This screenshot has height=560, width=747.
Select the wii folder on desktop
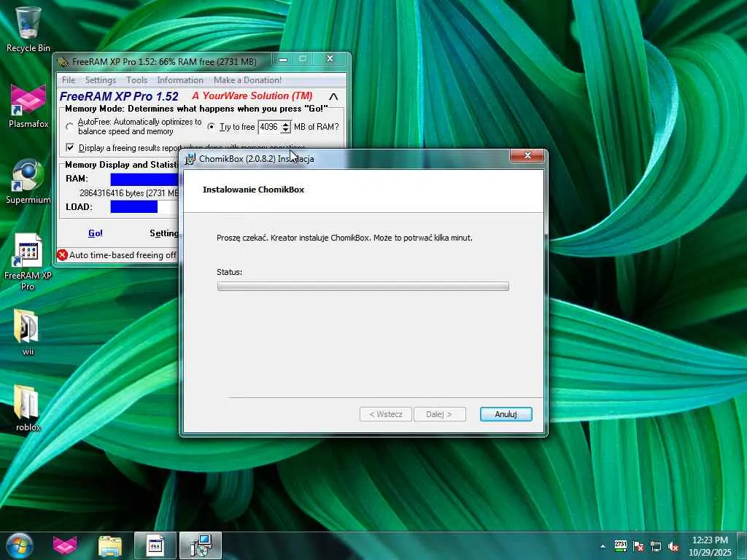pos(28,332)
